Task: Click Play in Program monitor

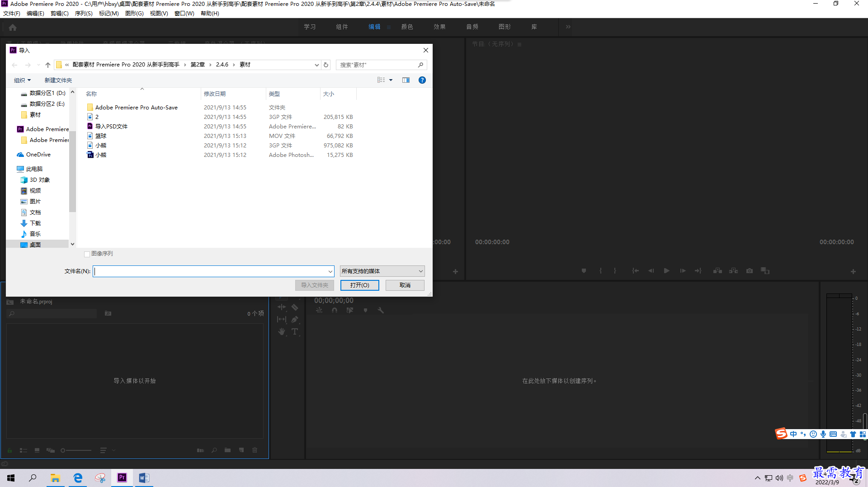Action: pyautogui.click(x=666, y=271)
